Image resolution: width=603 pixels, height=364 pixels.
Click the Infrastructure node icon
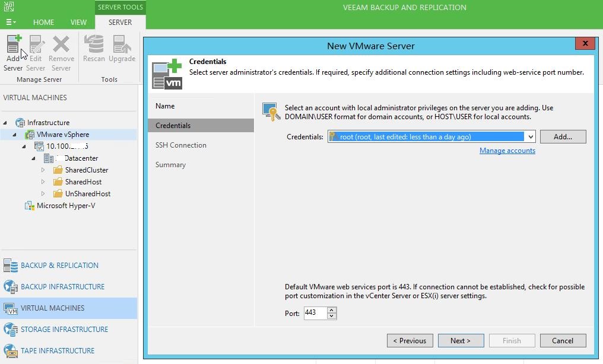(20, 123)
